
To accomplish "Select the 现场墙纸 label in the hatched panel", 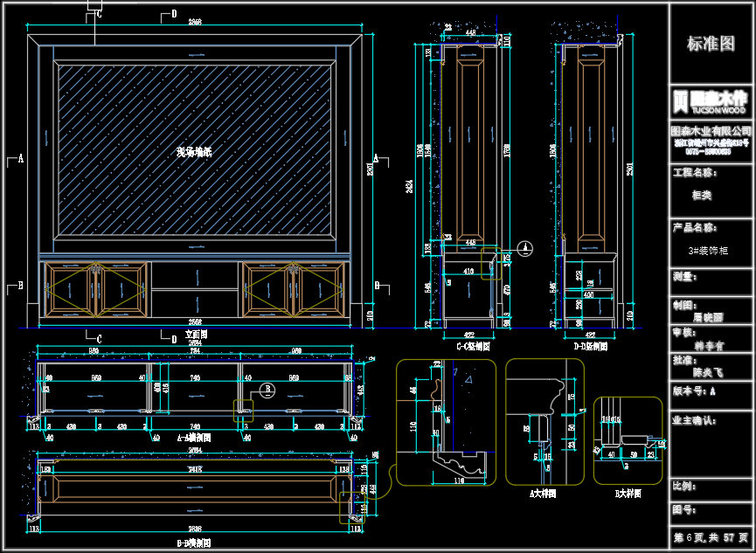I will pyautogui.click(x=194, y=152).
